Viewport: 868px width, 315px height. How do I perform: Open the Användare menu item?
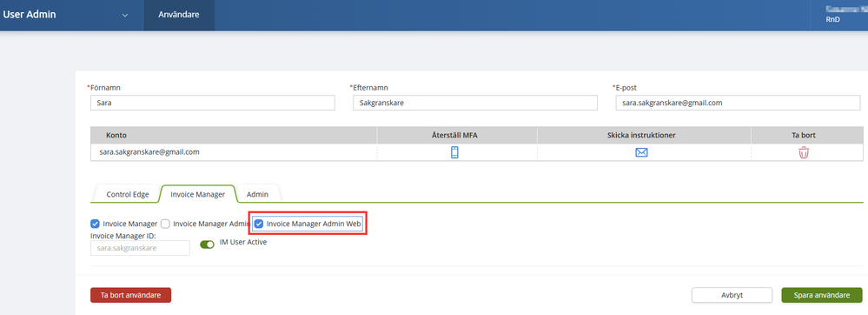coord(179,15)
